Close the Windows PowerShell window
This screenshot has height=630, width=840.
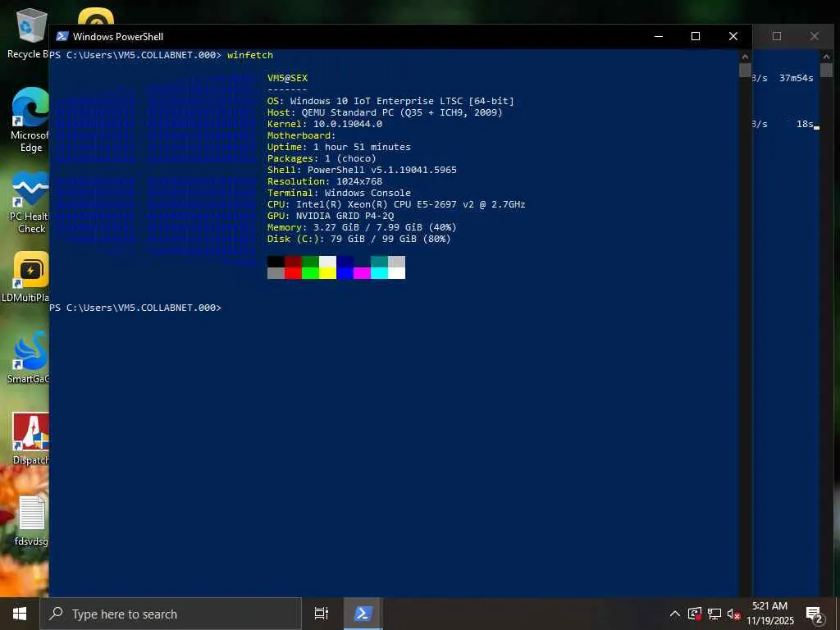click(733, 36)
